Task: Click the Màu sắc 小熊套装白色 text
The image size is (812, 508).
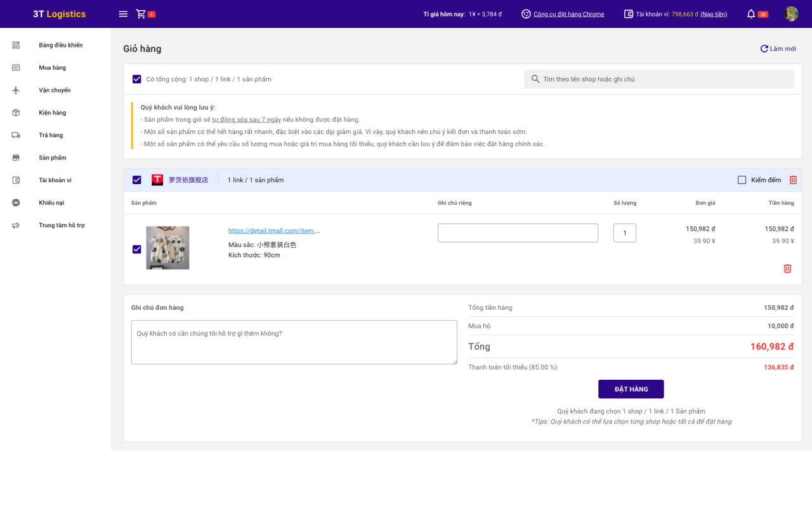Action: tap(263, 244)
